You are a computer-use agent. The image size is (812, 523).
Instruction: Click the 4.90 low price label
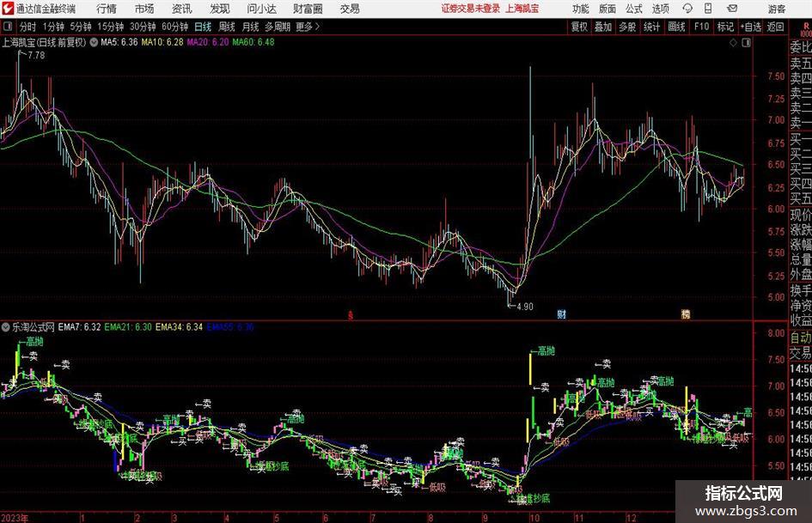(x=525, y=307)
